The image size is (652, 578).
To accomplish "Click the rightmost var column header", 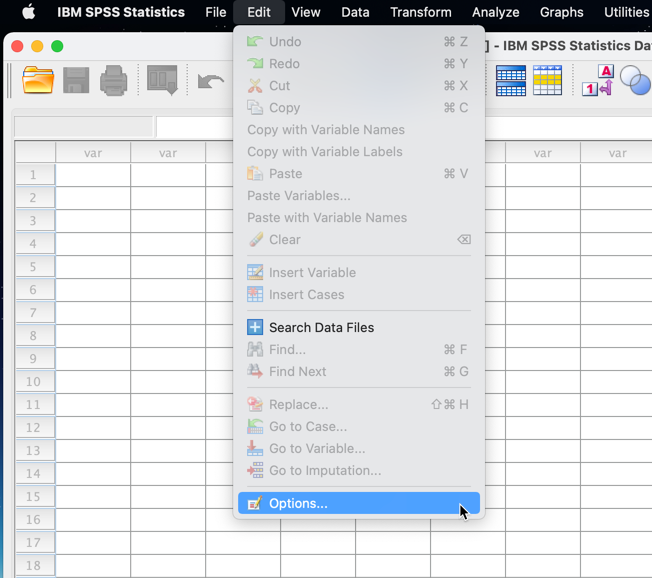I will click(617, 153).
